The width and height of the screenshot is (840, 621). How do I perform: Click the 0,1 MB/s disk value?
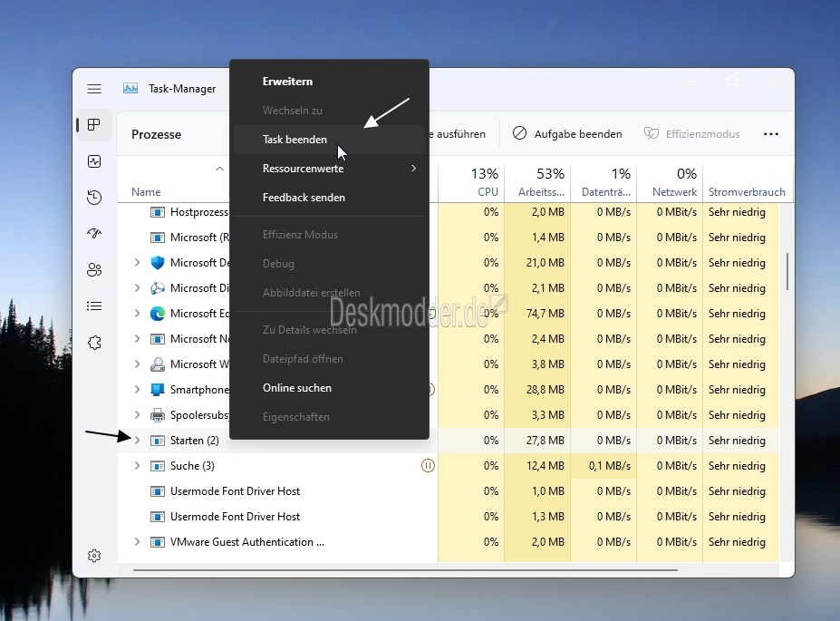[x=603, y=466]
